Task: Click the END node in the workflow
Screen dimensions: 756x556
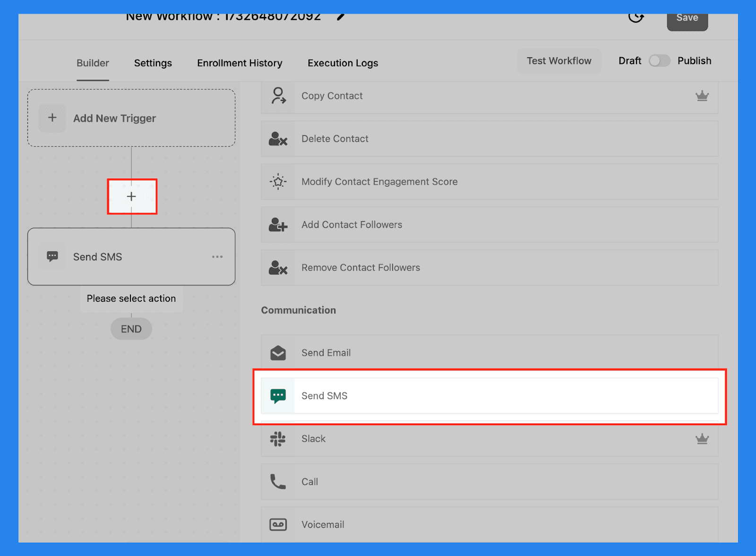Action: [131, 329]
